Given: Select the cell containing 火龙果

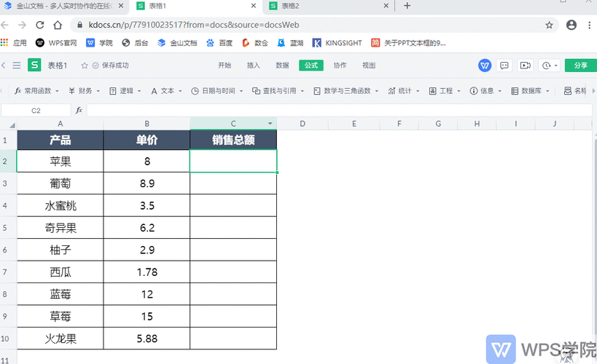Looking at the screenshot, I should [x=61, y=339].
